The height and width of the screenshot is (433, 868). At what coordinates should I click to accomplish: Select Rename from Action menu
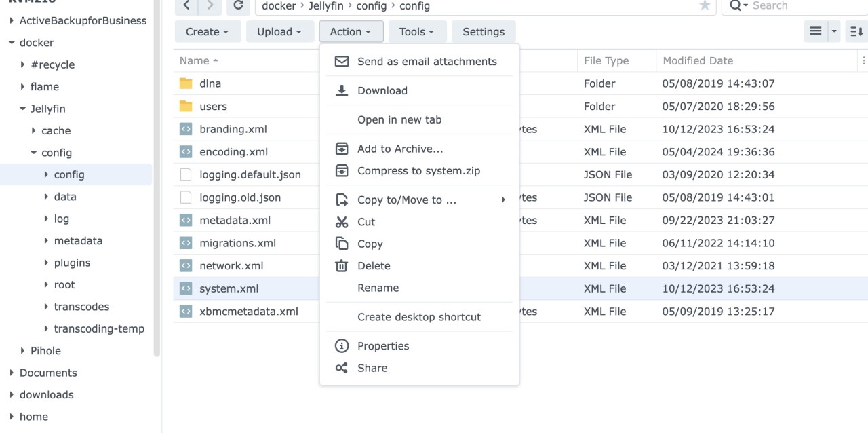(378, 288)
